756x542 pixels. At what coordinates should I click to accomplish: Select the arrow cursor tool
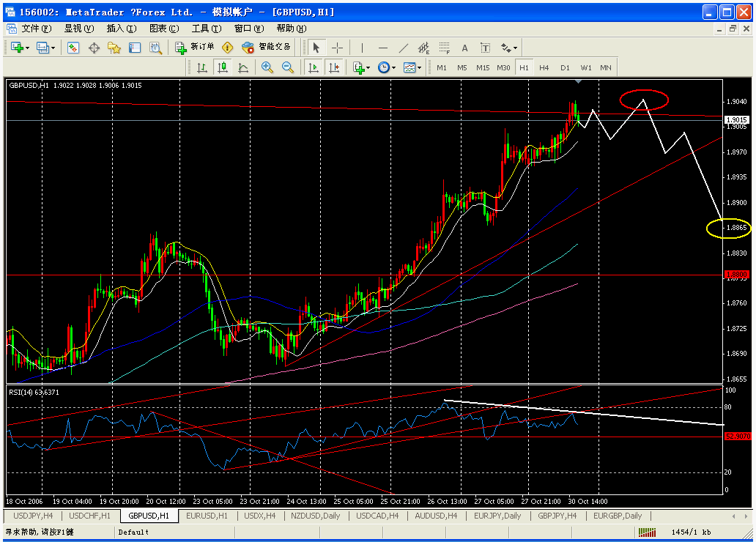315,47
